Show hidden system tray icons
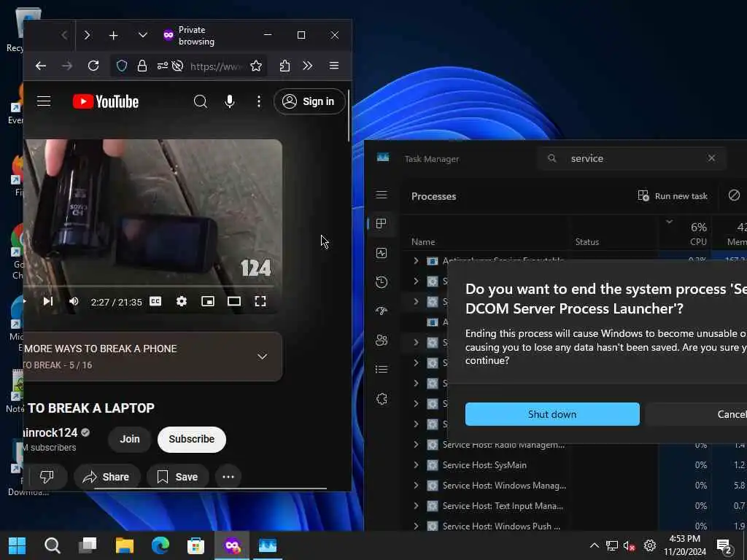The height and width of the screenshot is (560, 747). (x=595, y=545)
